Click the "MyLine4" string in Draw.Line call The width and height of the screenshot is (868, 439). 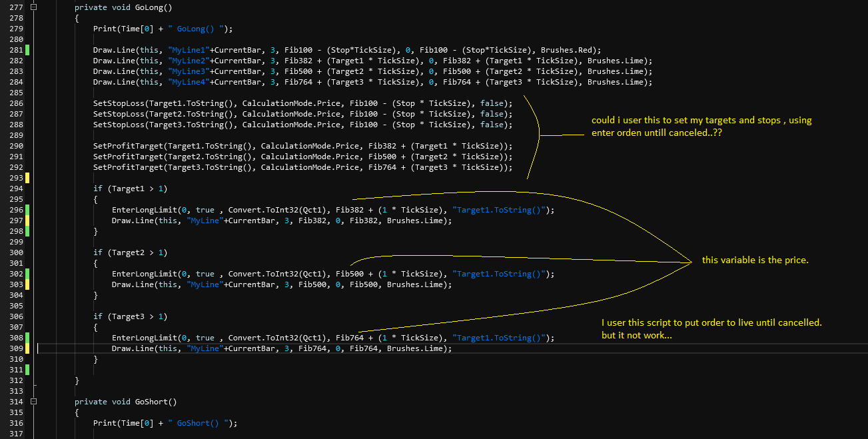[x=189, y=82]
